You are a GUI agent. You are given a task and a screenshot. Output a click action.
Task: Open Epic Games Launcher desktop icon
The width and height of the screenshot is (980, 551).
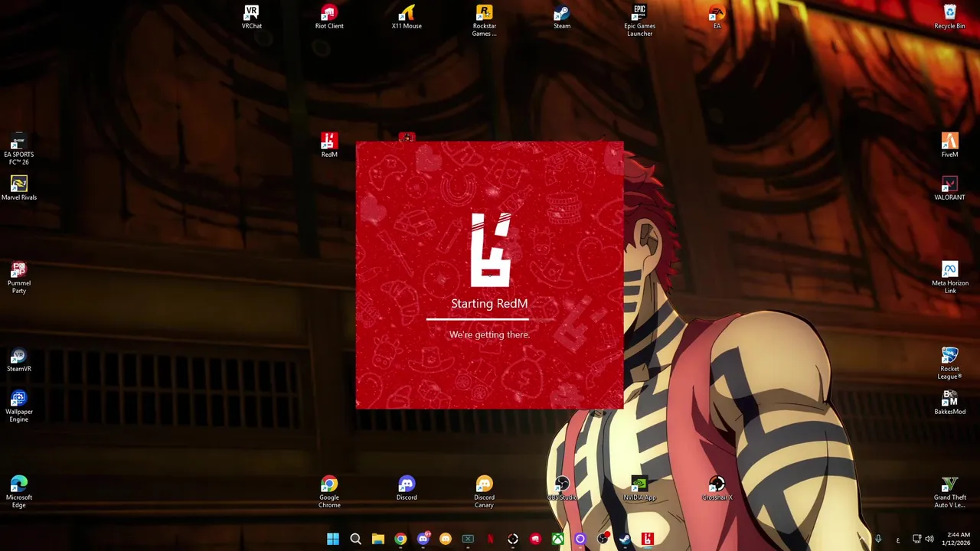pyautogui.click(x=639, y=21)
